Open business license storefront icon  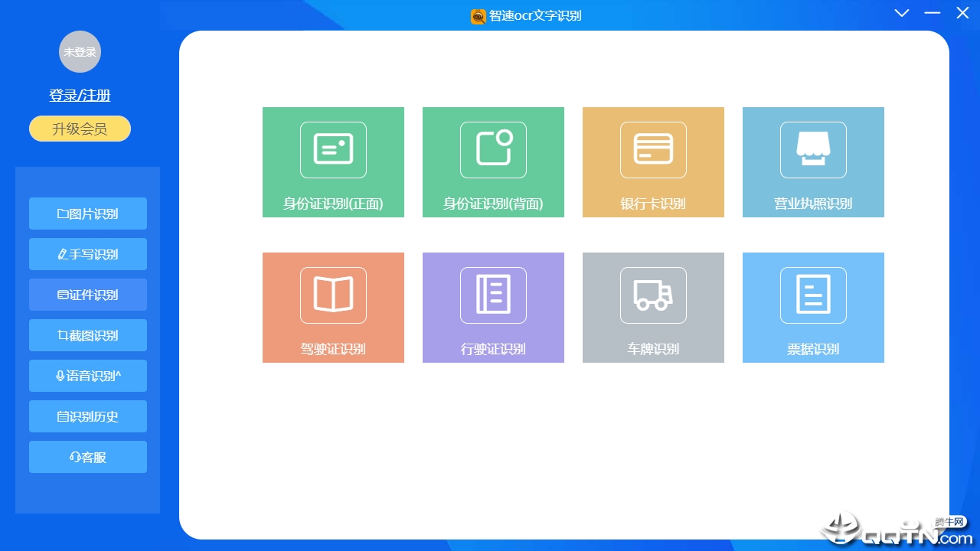click(813, 150)
